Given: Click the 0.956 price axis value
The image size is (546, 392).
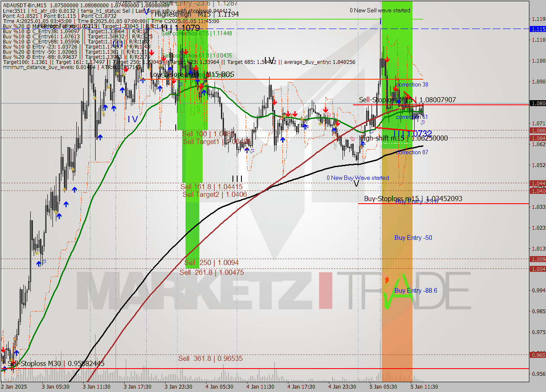Looking at the screenshot, I should pos(538,374).
